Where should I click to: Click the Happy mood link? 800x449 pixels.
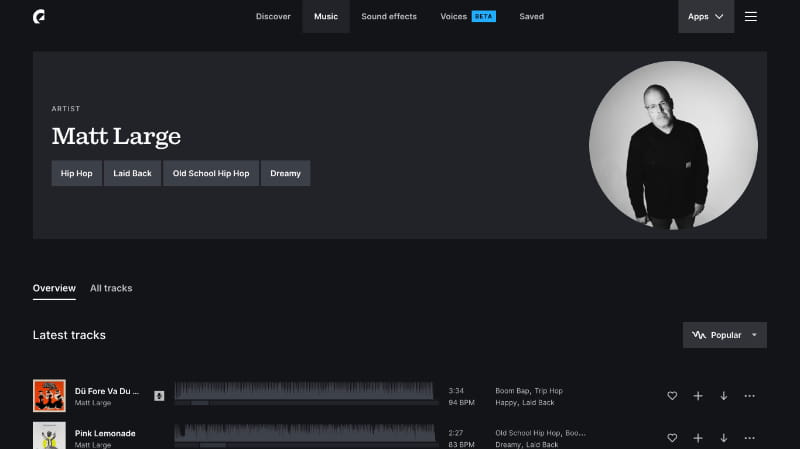coord(506,403)
